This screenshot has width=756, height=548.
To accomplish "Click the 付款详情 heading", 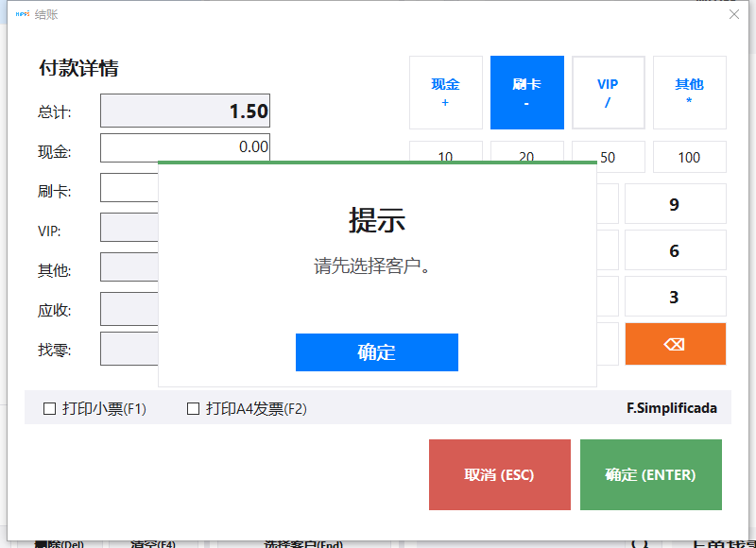I will coord(78,68).
